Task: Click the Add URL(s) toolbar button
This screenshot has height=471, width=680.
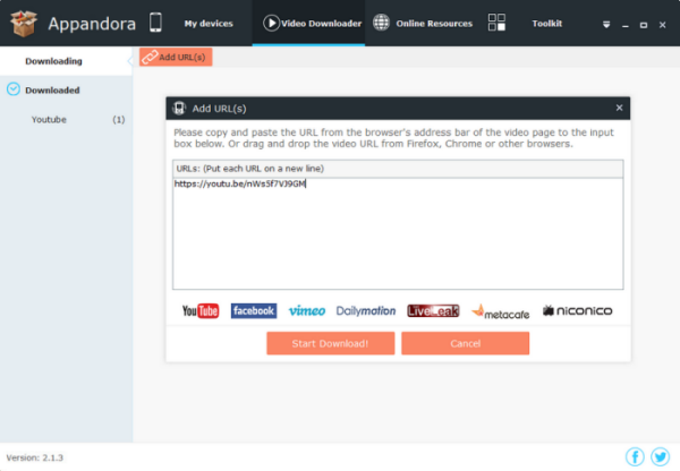Action: click(176, 57)
